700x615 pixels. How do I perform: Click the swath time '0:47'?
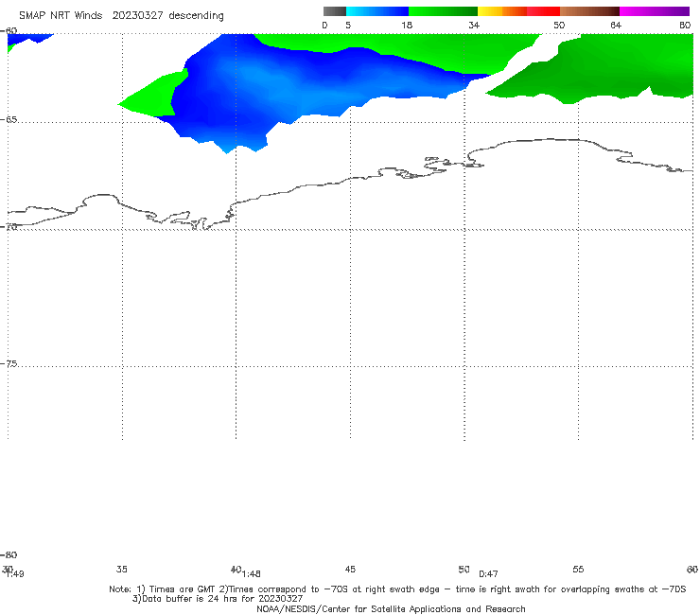click(488, 574)
